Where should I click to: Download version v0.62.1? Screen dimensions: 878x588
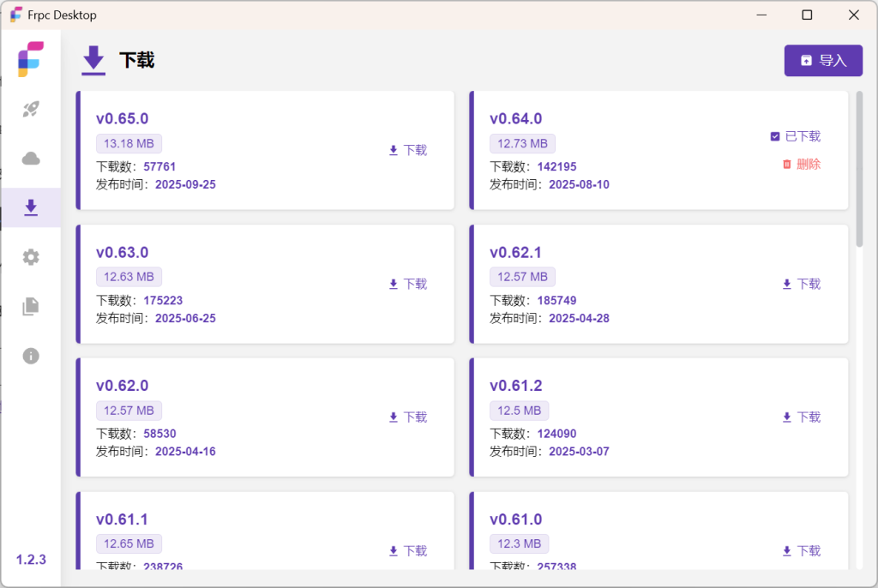click(x=801, y=284)
